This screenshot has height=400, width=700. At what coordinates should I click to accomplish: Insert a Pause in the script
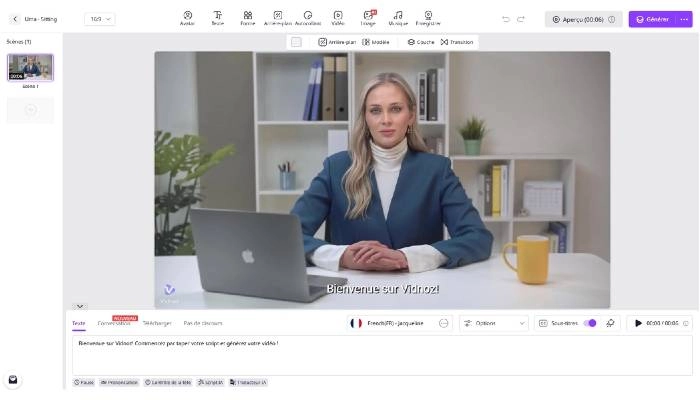pos(84,383)
